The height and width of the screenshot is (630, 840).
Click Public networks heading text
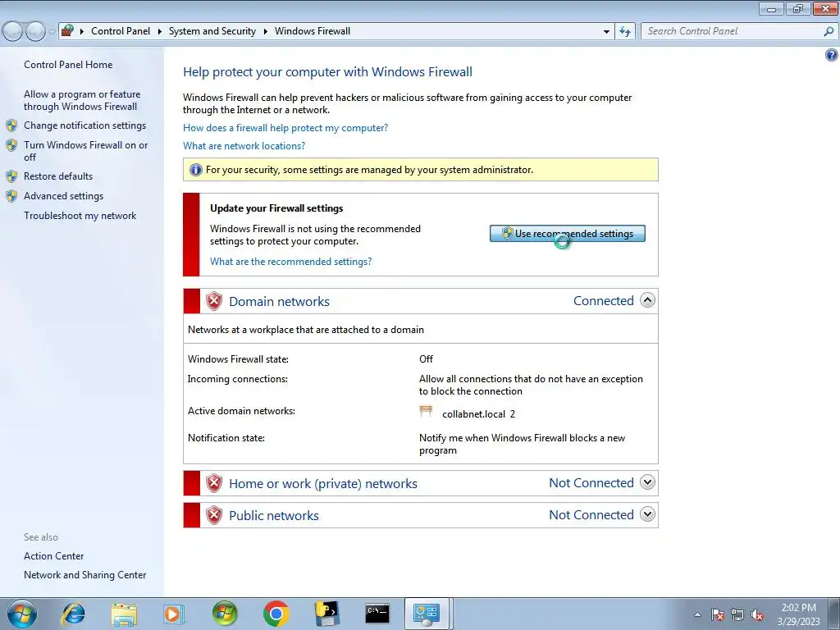coord(274,516)
